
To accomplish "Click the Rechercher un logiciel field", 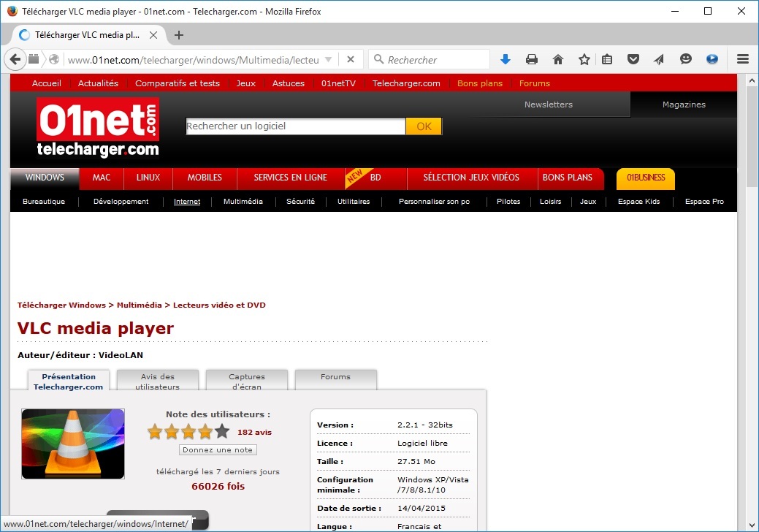I will 296,126.
